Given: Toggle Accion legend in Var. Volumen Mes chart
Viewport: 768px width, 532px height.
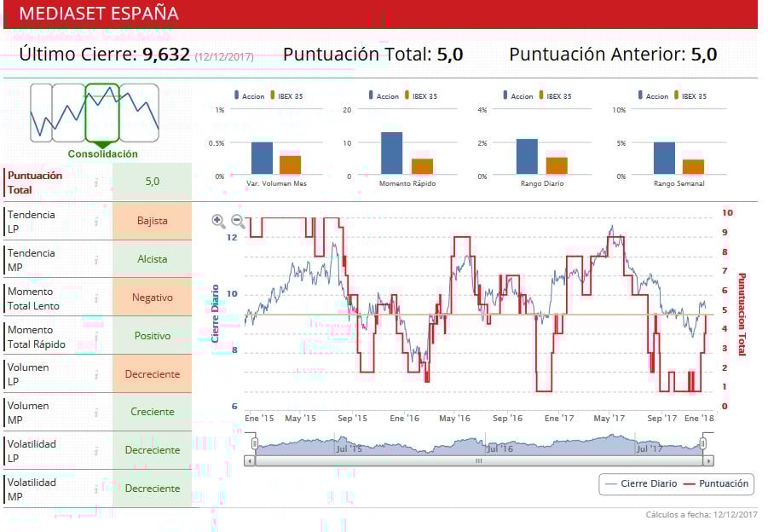Looking at the screenshot, I should 249,95.
